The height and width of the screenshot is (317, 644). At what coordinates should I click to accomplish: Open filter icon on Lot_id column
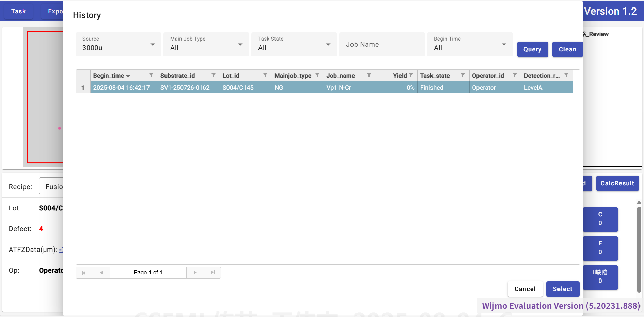click(x=265, y=75)
